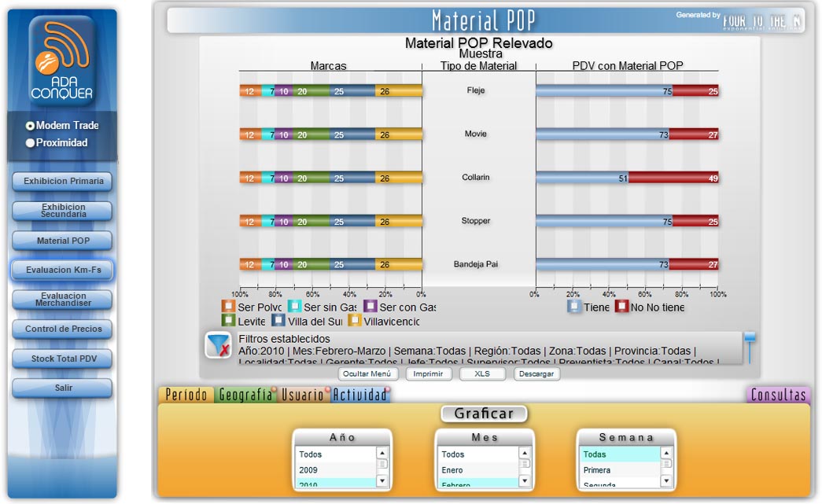Click the Bandeja Pai material label
Image resolution: width=822 pixels, height=504 pixels.
[476, 264]
